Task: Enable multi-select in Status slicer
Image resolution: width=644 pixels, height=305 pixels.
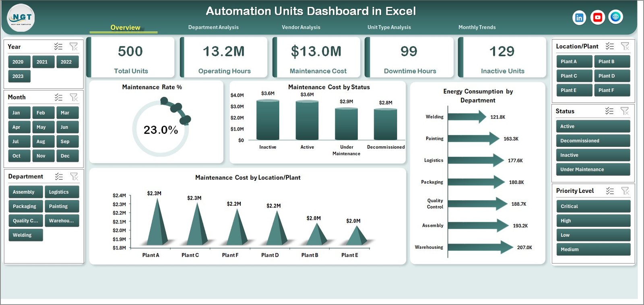Action: pos(609,111)
